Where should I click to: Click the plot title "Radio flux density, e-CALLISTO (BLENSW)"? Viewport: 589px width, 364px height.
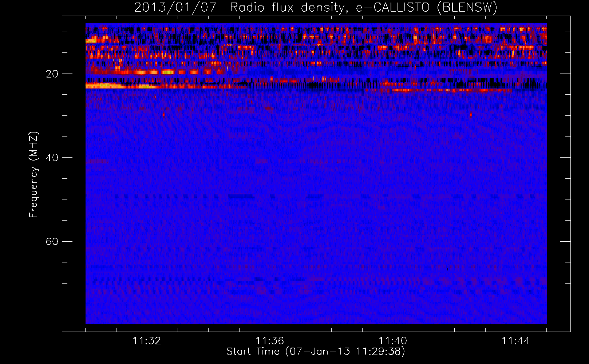[363, 7]
